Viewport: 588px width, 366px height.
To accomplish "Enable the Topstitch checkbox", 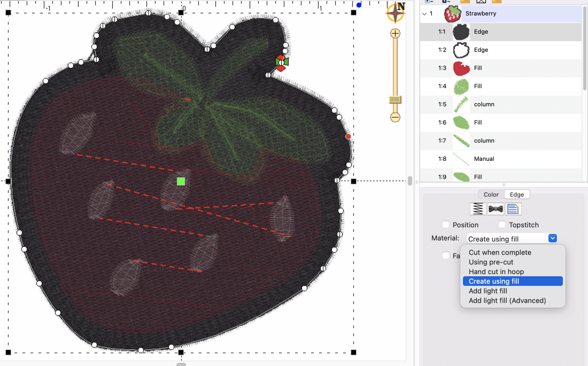I will 502,225.
